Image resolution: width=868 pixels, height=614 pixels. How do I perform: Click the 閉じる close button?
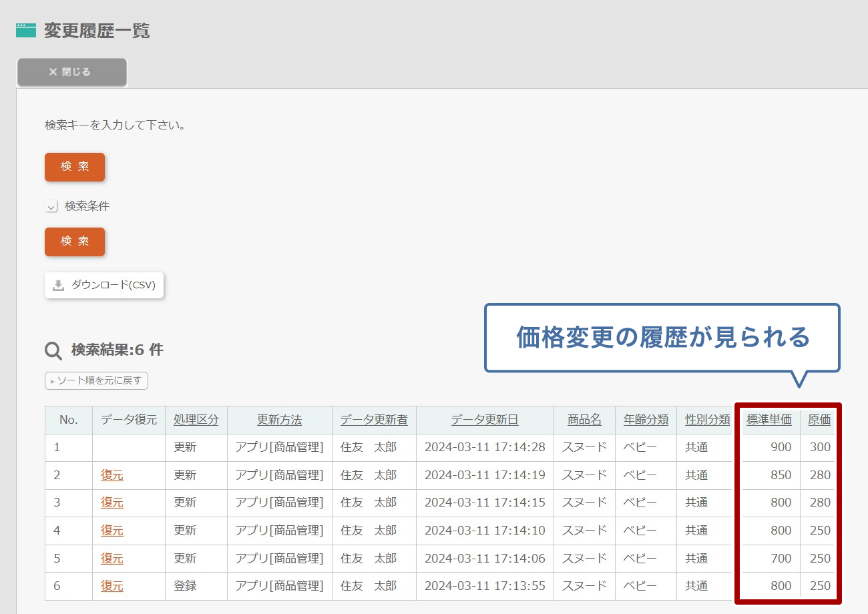coord(71,72)
